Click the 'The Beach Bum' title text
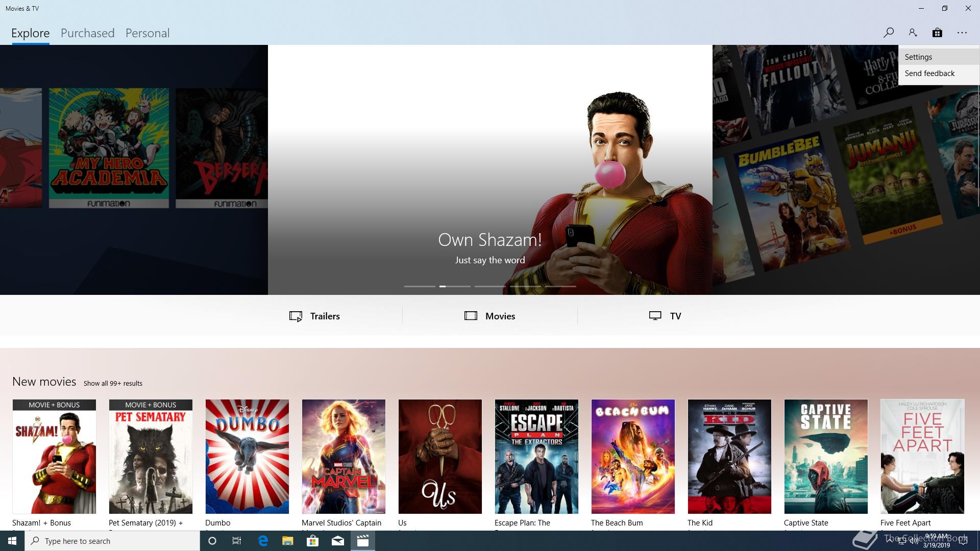980x551 pixels. [x=617, y=523]
